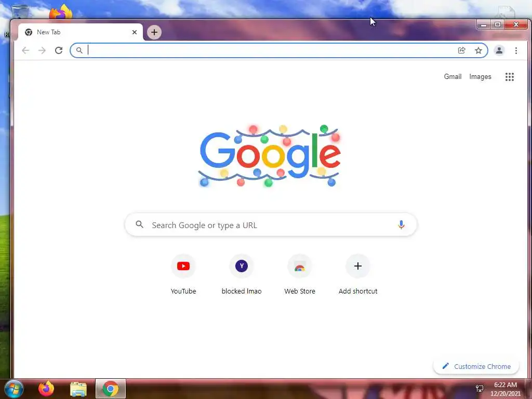
Task: Open the blocked lmao shortcut
Action: 242,274
